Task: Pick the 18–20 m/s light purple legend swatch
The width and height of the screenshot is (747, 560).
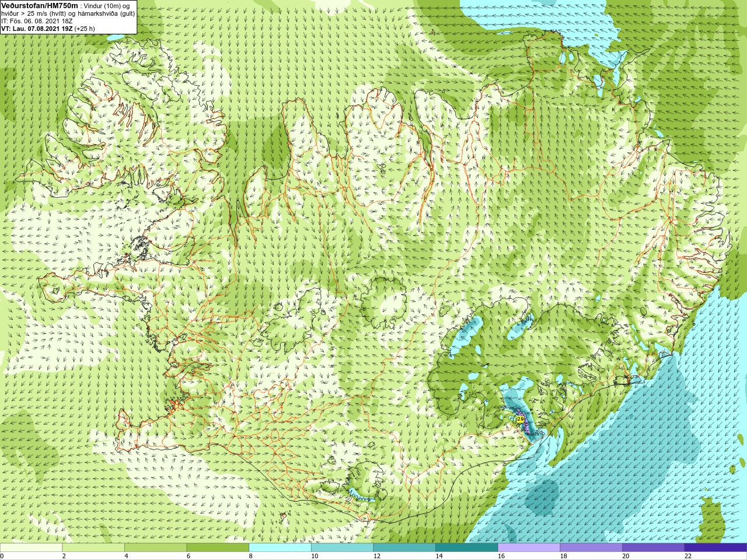Action: click(x=591, y=547)
